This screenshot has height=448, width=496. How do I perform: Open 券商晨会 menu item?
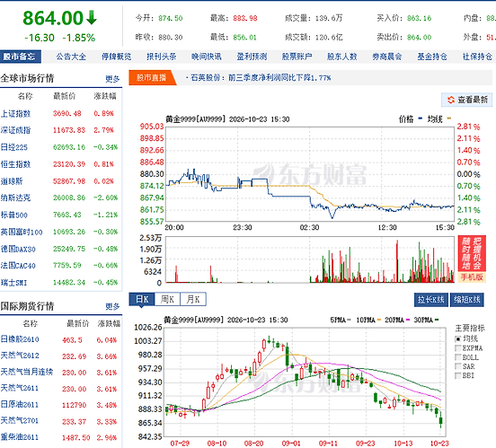point(387,57)
